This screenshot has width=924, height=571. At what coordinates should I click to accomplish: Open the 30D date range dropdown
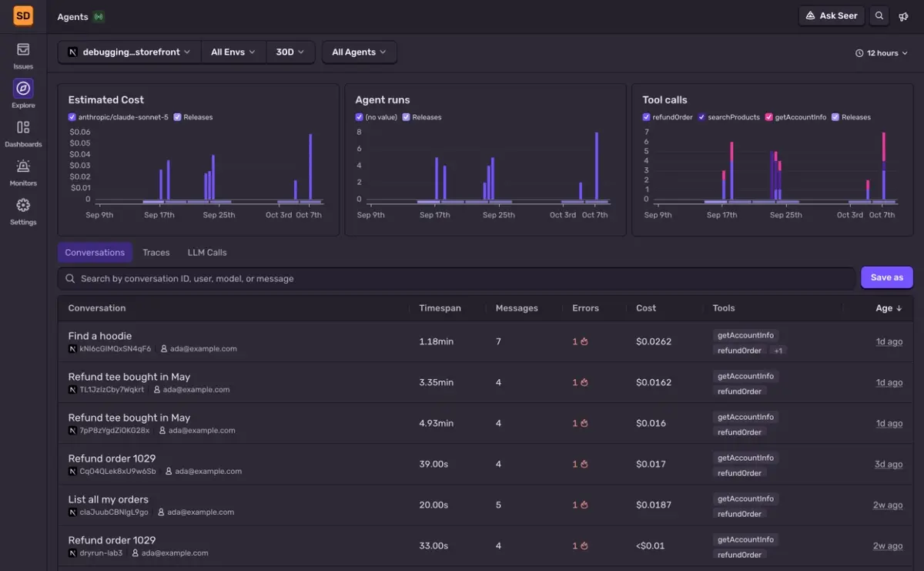coord(290,52)
